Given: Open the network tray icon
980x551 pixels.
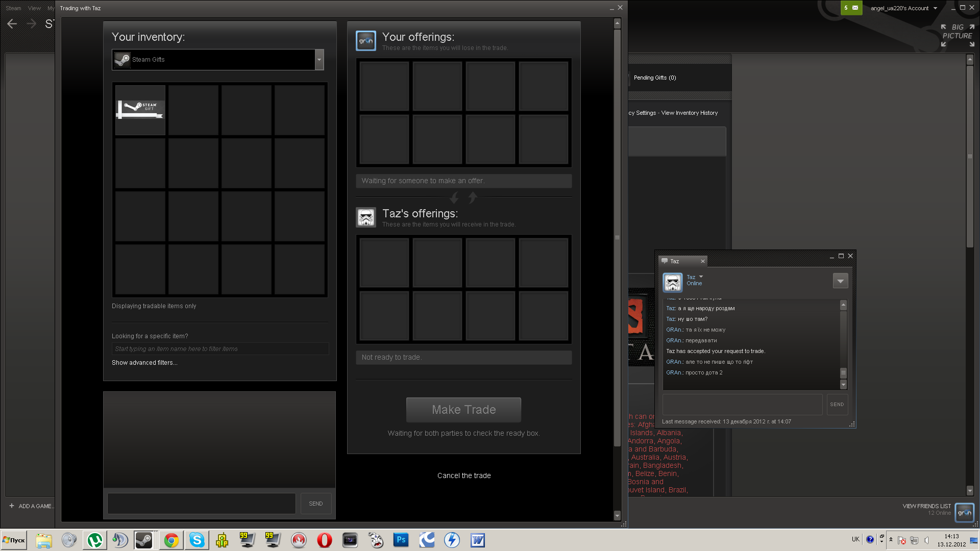Looking at the screenshot, I should [x=914, y=540].
